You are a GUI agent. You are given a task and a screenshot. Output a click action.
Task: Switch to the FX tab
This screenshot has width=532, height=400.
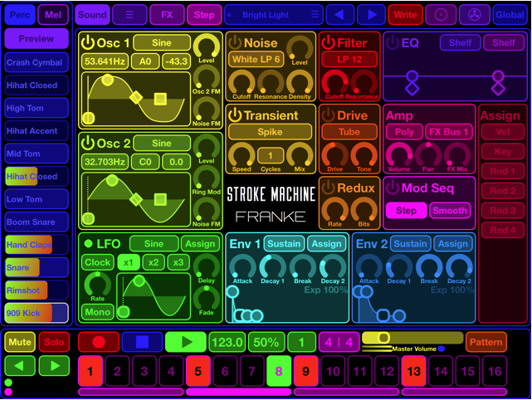coord(167,14)
